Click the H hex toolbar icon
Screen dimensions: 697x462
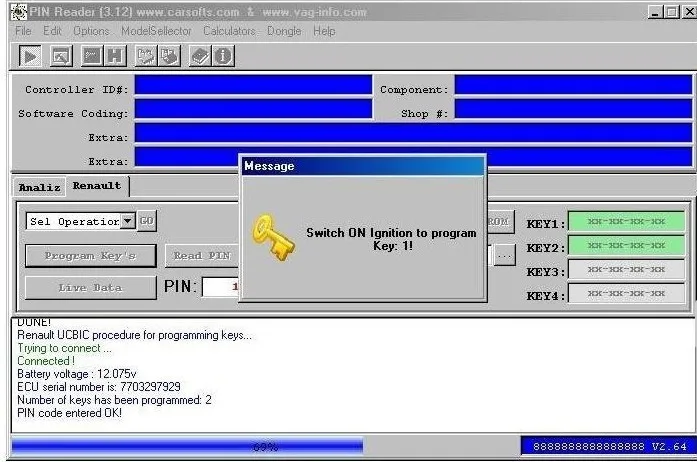(115, 56)
